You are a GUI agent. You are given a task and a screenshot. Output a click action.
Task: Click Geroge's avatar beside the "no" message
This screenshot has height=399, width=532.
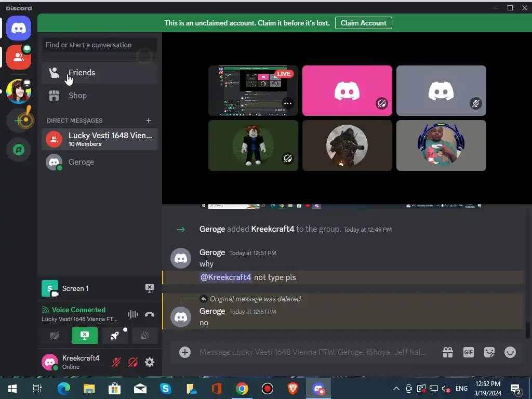coord(180,317)
